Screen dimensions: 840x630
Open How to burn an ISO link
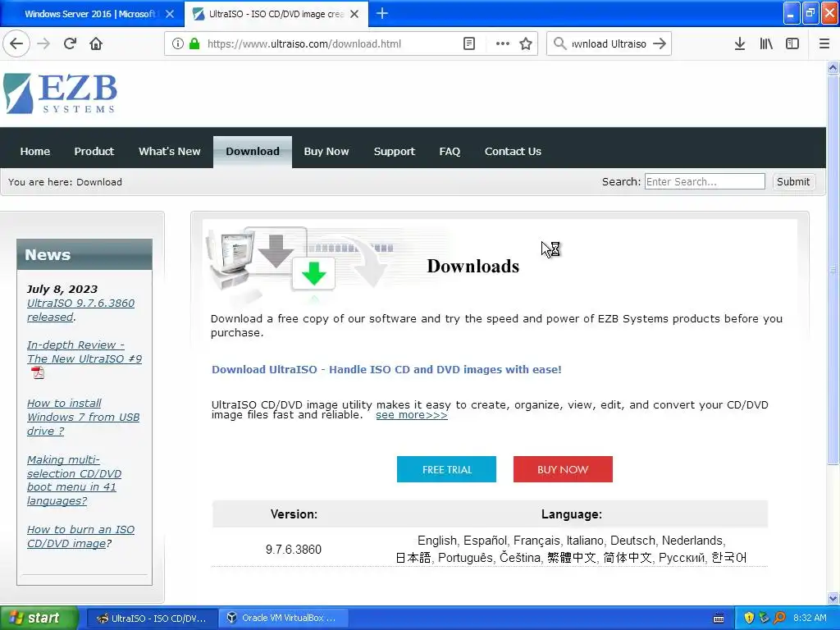80,536
